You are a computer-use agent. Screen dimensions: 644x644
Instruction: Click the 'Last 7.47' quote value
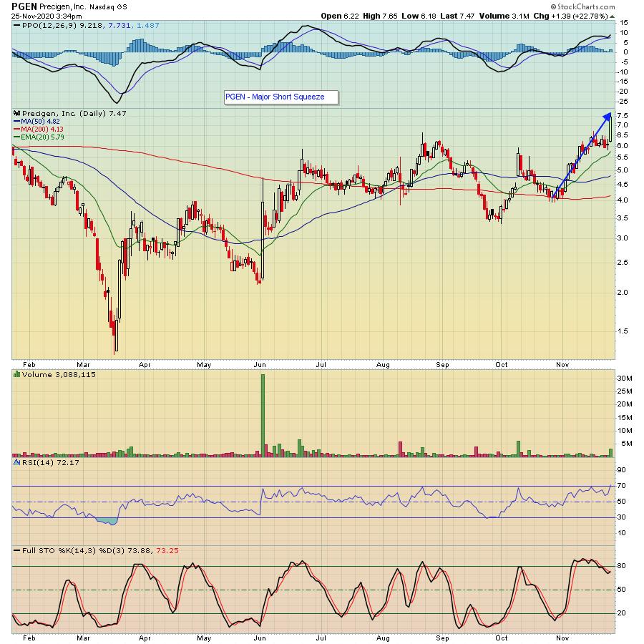click(x=457, y=16)
